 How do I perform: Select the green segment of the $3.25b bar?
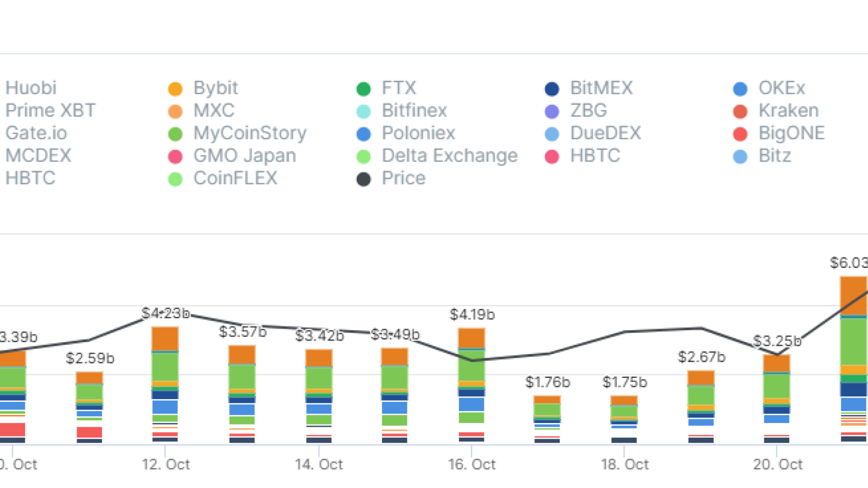[777, 386]
